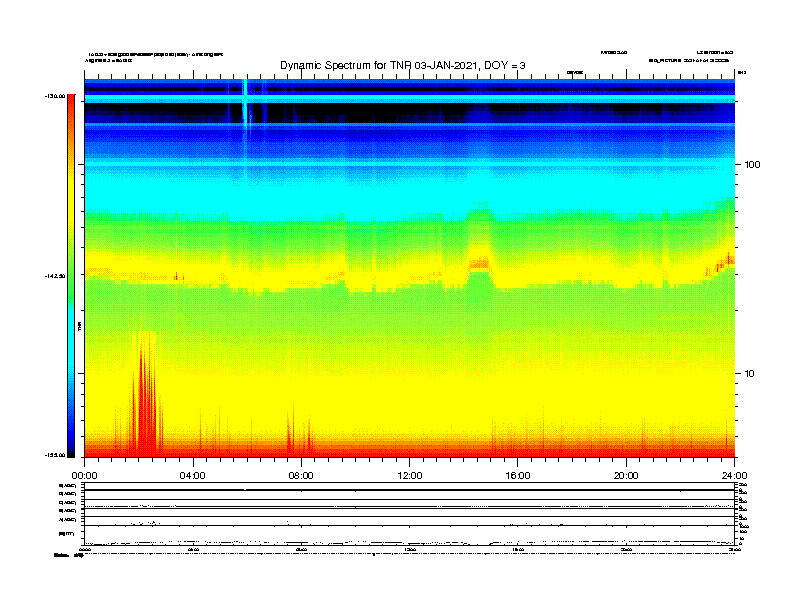Click the 24:00 time axis label
This screenshot has height=612, width=792.
[x=734, y=476]
